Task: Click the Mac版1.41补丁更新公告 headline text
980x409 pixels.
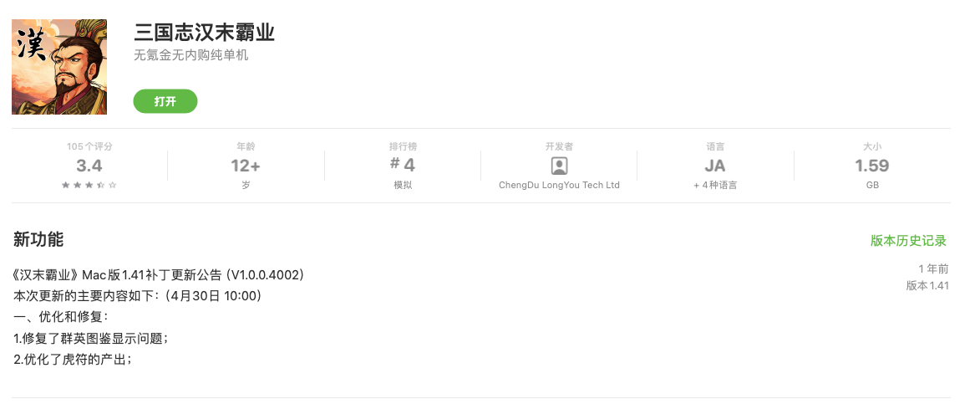Action: coord(159,275)
